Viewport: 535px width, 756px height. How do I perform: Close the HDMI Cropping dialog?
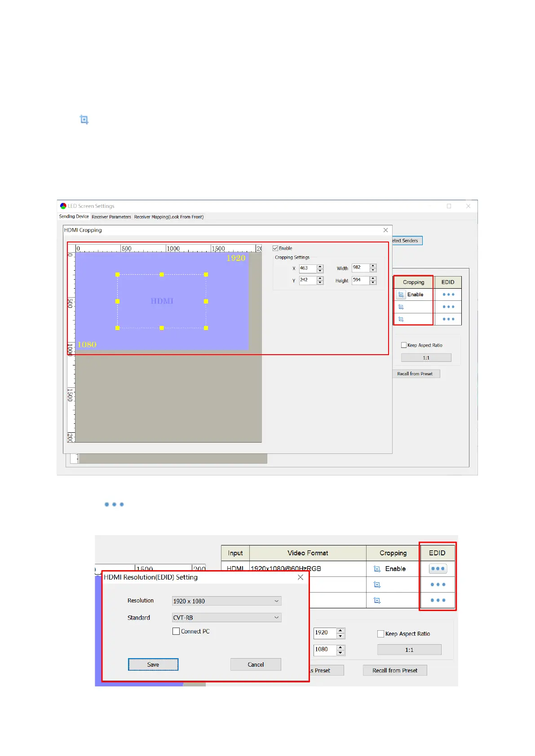[385, 230]
